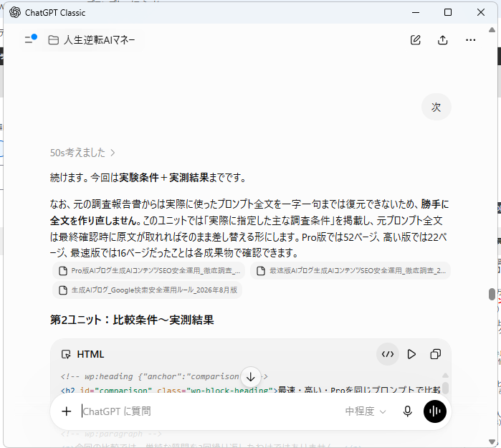The image size is (501, 448).
Task: Click the code block inner scrollbar
Action: click(x=445, y=388)
